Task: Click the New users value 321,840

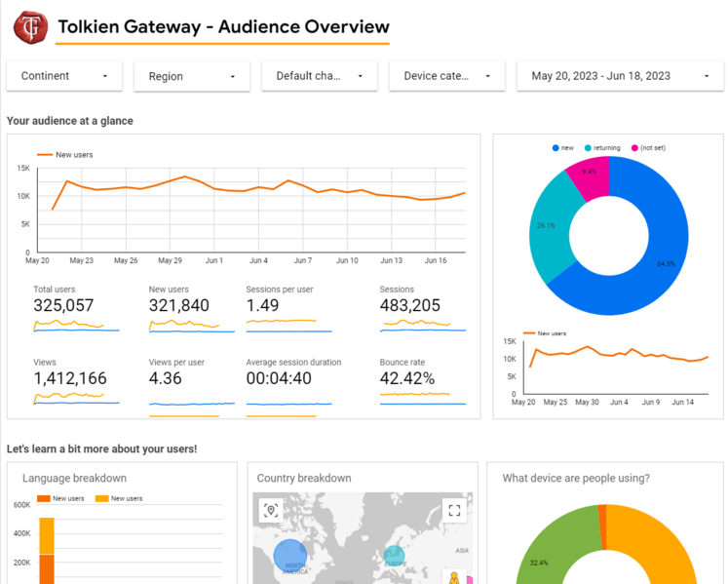Action: (x=178, y=305)
